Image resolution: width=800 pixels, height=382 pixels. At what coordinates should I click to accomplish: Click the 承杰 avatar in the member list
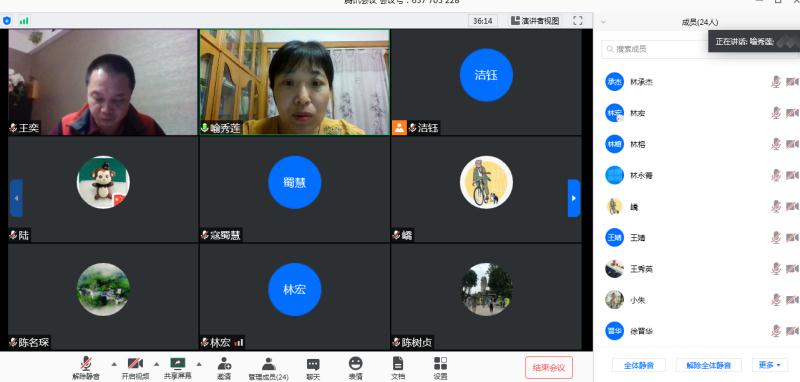pos(614,82)
